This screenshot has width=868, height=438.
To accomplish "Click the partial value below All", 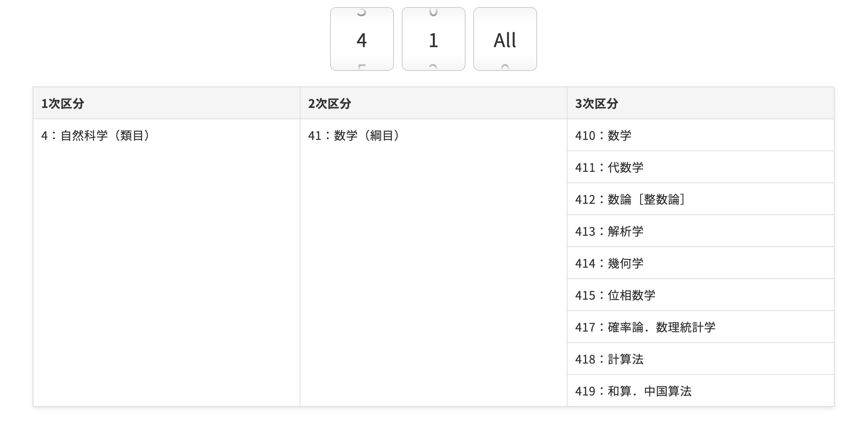I will (x=505, y=67).
